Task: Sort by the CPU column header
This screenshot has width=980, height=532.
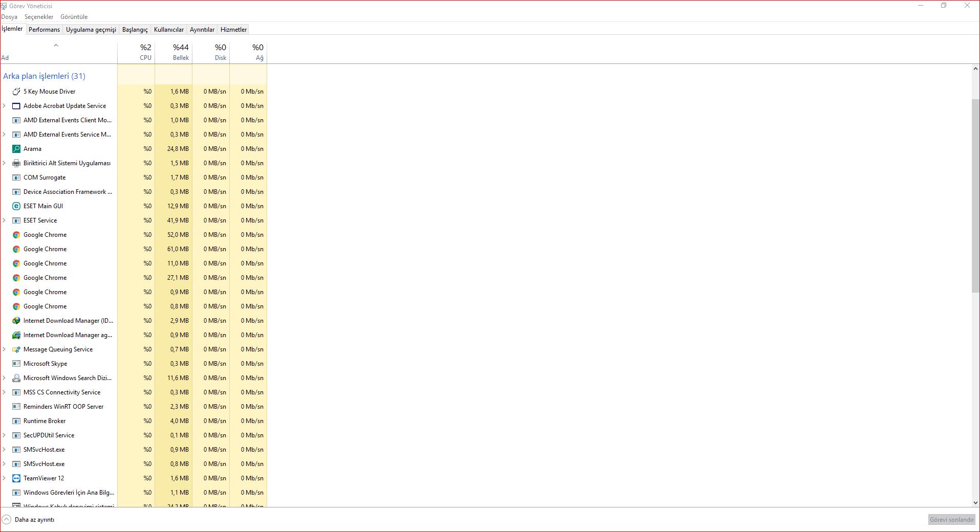Action: [x=136, y=52]
